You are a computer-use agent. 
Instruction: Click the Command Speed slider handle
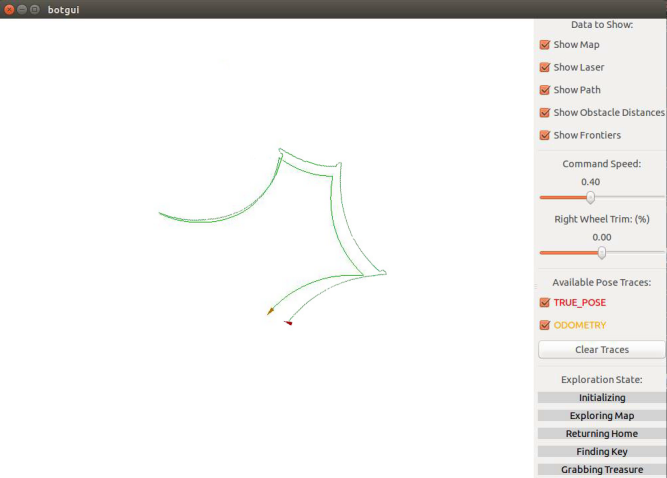click(x=590, y=197)
